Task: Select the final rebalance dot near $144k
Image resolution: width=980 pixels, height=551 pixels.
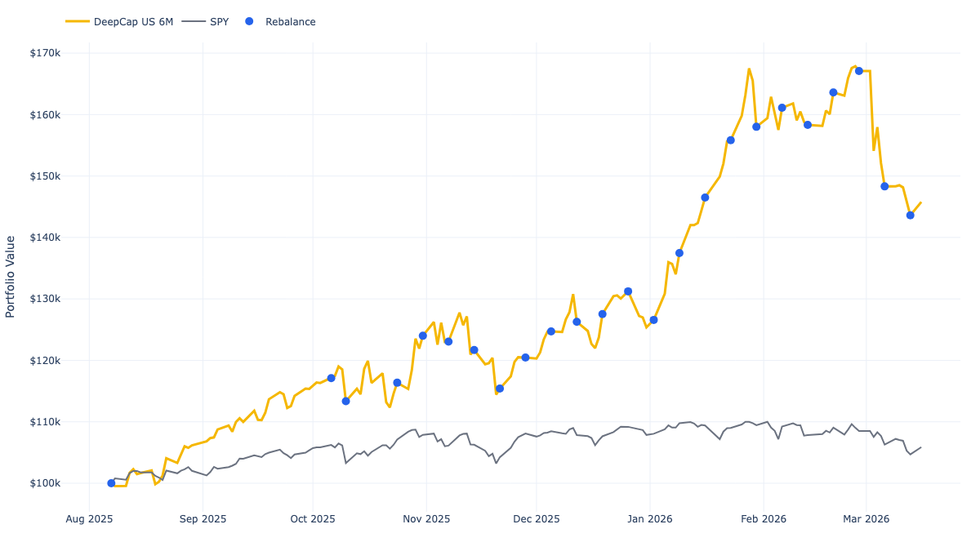Action: click(910, 216)
